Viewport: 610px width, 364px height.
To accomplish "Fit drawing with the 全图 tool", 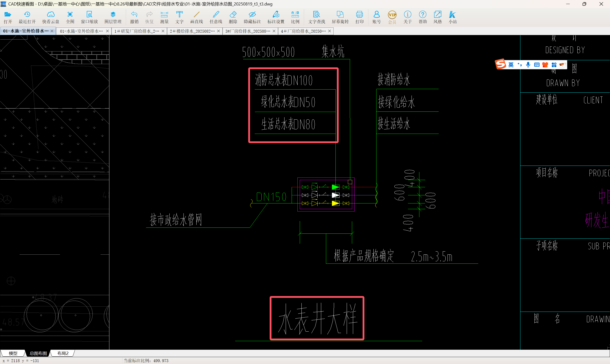I will [70, 17].
